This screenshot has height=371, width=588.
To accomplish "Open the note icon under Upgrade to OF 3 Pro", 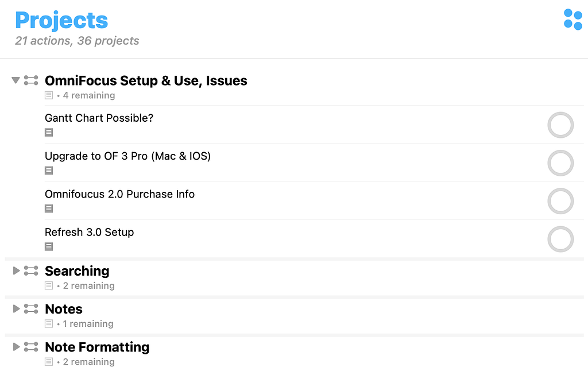I will [x=49, y=170].
